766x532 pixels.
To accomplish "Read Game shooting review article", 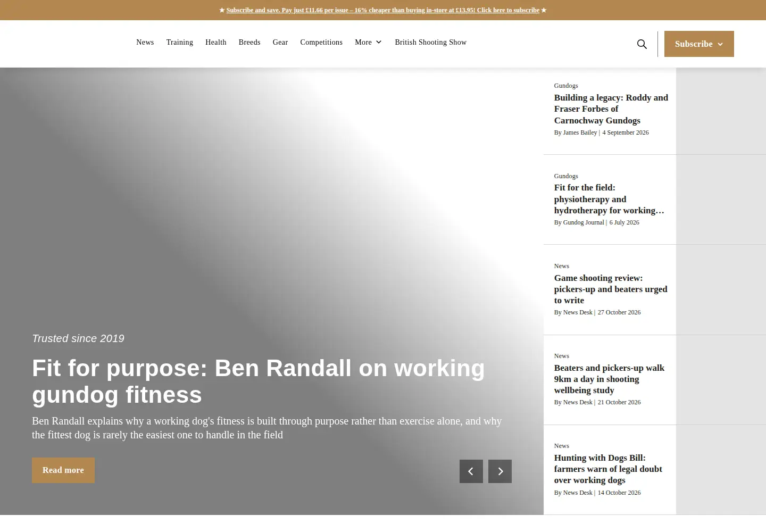I will pos(611,289).
